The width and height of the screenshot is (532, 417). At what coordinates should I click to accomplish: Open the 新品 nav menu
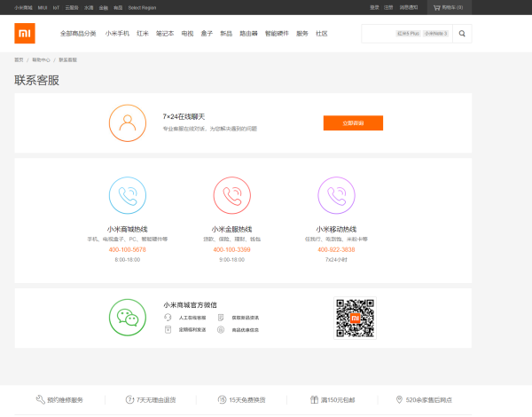226,34
